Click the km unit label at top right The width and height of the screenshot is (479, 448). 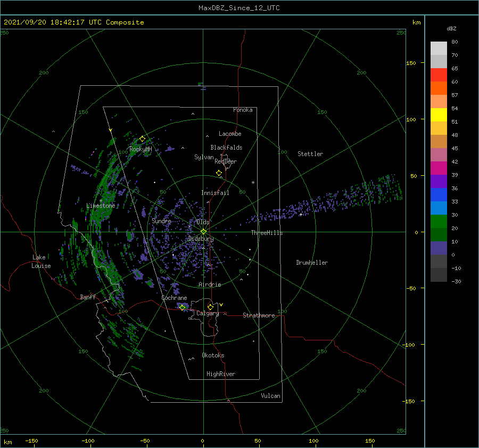click(x=416, y=22)
